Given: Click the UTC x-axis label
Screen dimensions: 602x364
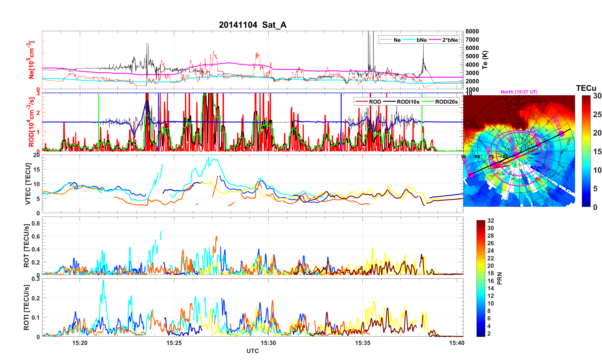Looking at the screenshot, I should [x=253, y=351].
